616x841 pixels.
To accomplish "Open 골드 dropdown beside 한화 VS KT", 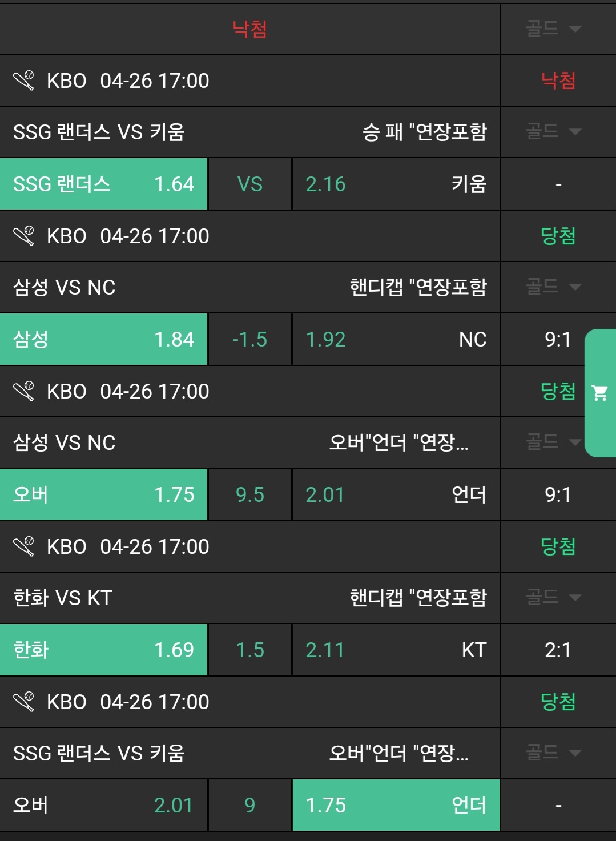I will pos(553,597).
